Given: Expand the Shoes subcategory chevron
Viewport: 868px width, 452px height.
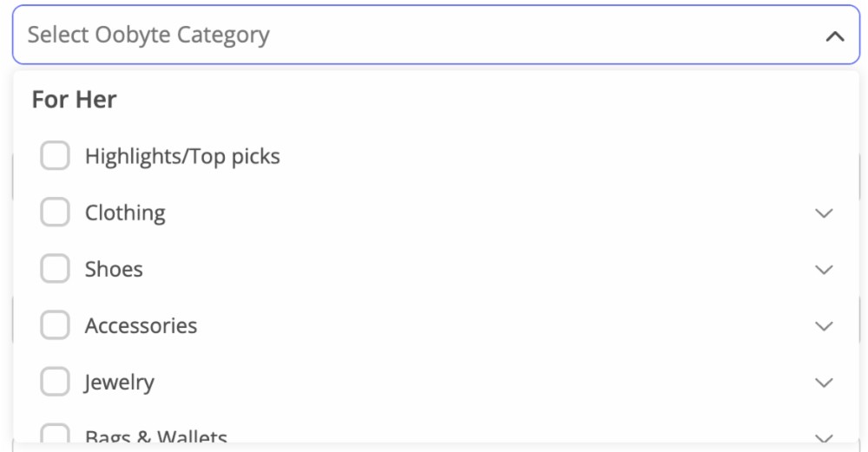Looking at the screenshot, I should 824,270.
